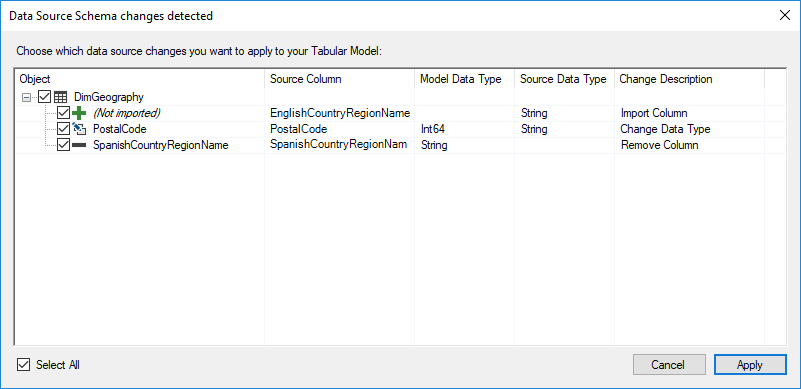801x389 pixels.
Task: Click the green plus import column icon
Action: point(79,113)
